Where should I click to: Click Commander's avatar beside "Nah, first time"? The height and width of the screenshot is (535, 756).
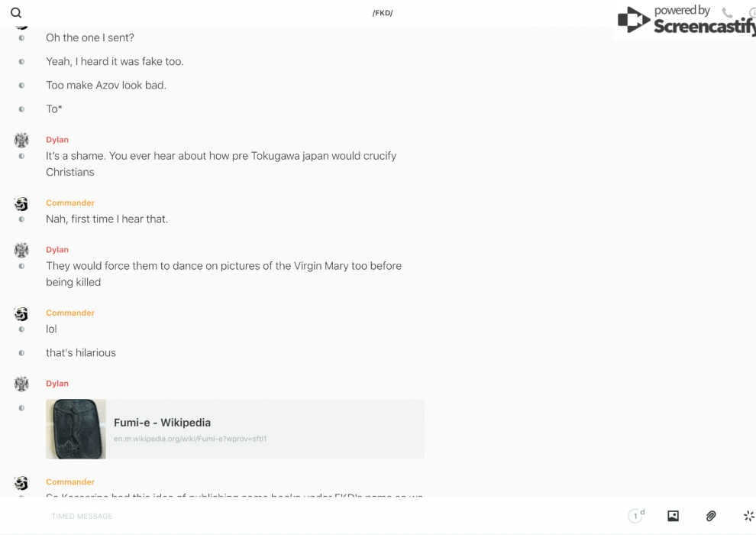click(x=21, y=203)
